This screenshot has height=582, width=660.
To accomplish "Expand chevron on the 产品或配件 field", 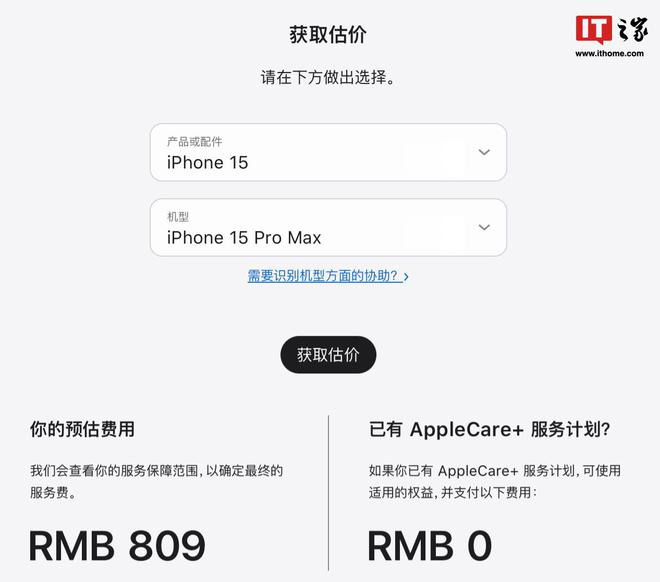I will pos(484,152).
